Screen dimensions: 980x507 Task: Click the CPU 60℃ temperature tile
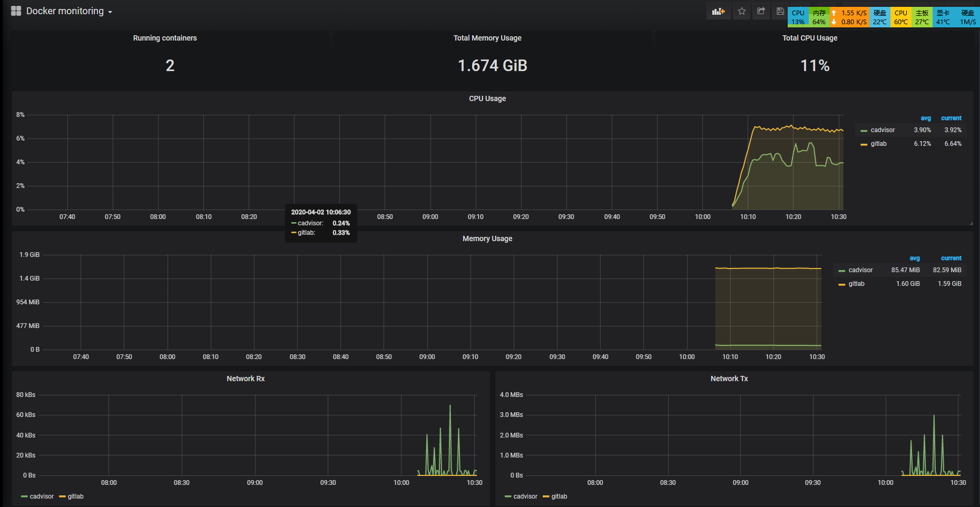pyautogui.click(x=900, y=17)
